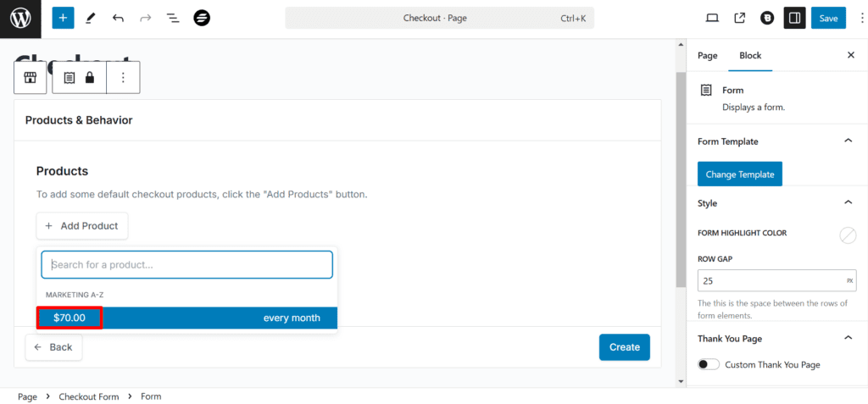This screenshot has height=404, width=868.
Task: Switch to the Page tab
Action: click(707, 55)
